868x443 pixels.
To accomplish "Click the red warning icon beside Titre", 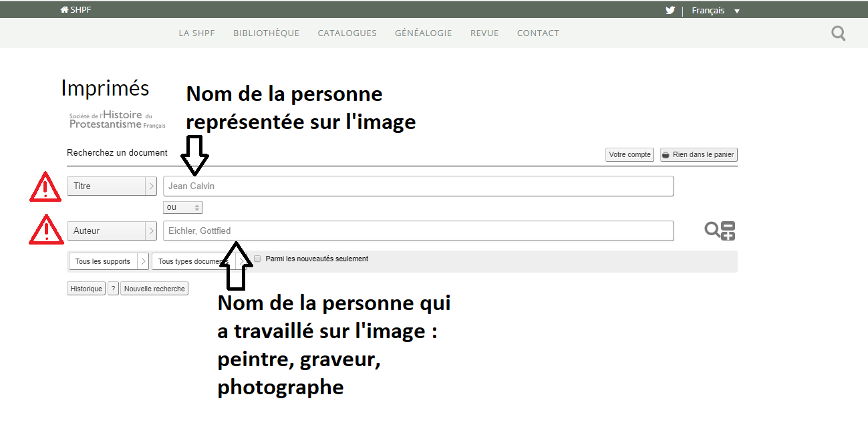I will [x=45, y=186].
